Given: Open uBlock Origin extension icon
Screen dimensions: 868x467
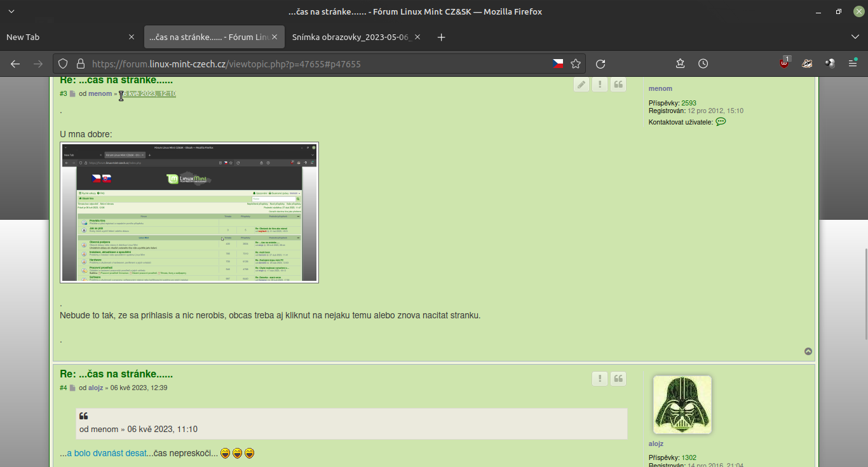Looking at the screenshot, I should coord(785,64).
